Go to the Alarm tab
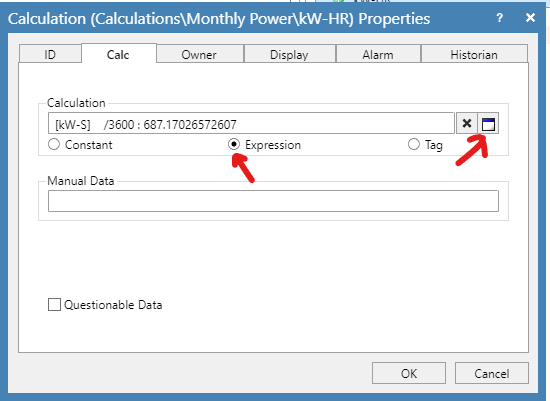This screenshot has width=550, height=401. pos(378,54)
